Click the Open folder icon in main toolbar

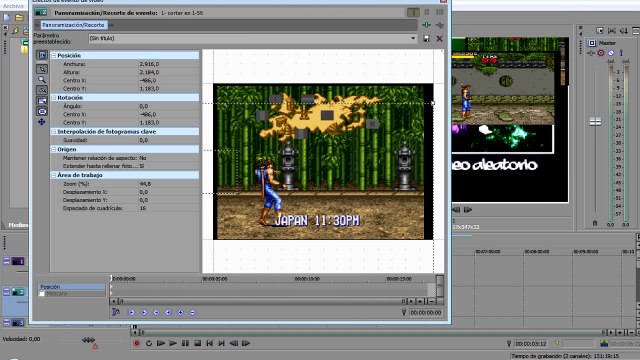19,18
